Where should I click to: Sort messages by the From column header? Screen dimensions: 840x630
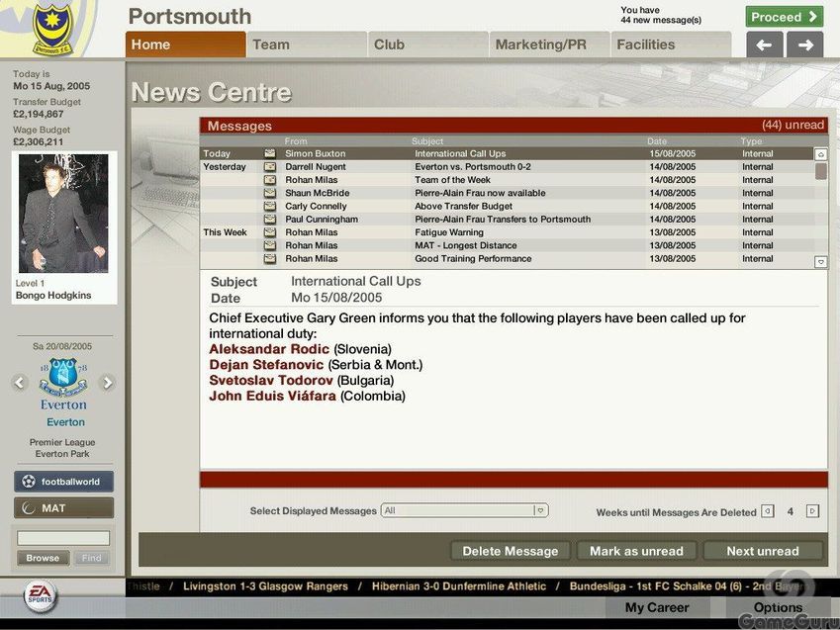tap(296, 141)
